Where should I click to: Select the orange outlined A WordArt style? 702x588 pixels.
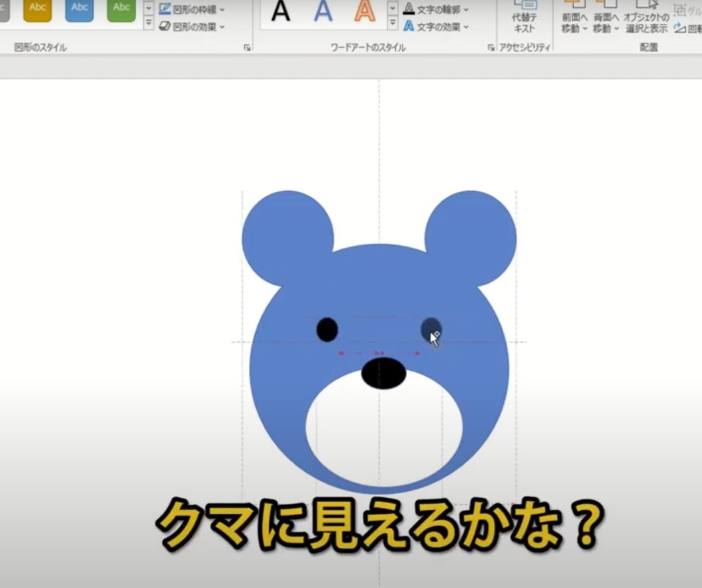click(364, 11)
